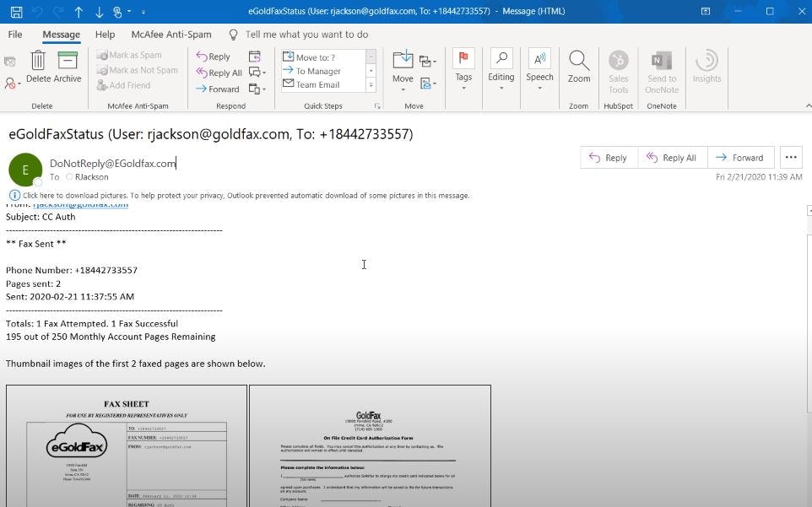Image resolution: width=812 pixels, height=507 pixels.
Task: Click the Ribbon Display Options icon
Action: point(705,11)
